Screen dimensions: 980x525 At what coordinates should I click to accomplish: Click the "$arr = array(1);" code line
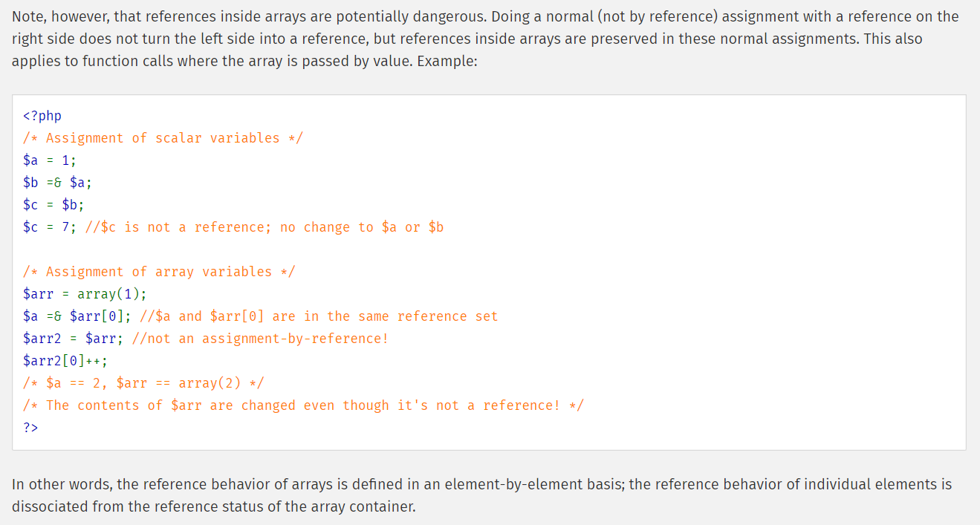coord(85,294)
